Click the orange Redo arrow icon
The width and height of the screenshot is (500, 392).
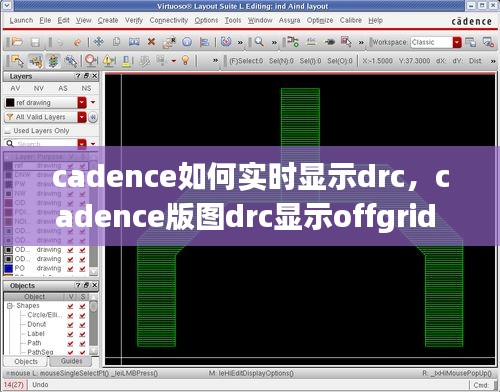point(77,42)
